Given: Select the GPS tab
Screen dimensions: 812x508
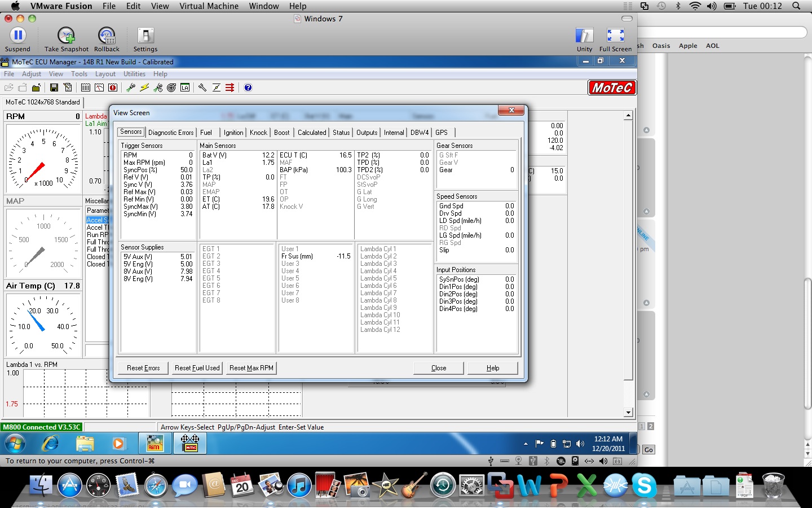Looking at the screenshot, I should coord(442,132).
